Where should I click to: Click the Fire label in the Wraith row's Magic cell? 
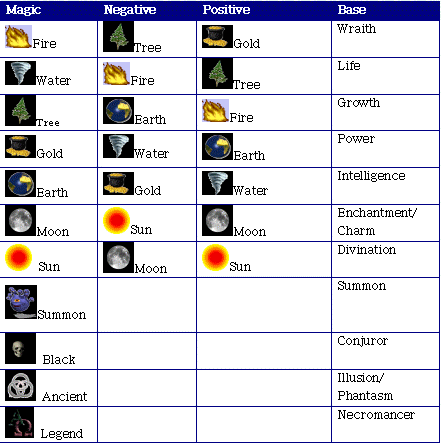(45, 44)
